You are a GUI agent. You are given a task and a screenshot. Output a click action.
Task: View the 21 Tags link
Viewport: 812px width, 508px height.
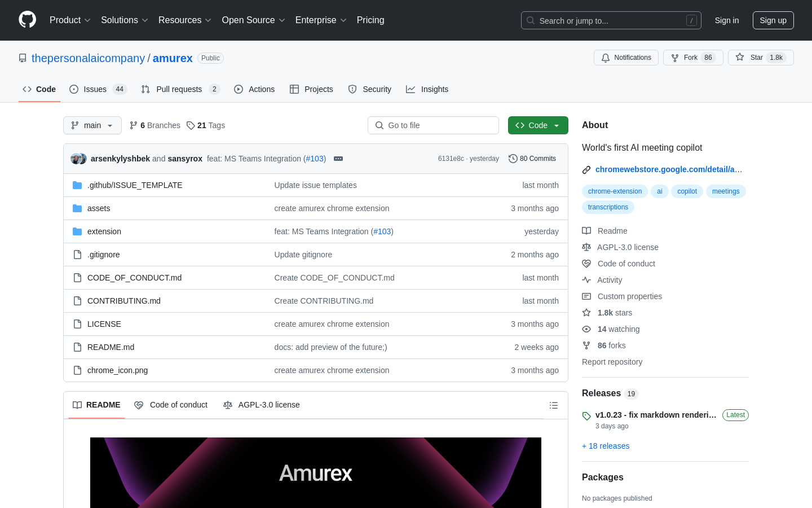[x=206, y=125]
